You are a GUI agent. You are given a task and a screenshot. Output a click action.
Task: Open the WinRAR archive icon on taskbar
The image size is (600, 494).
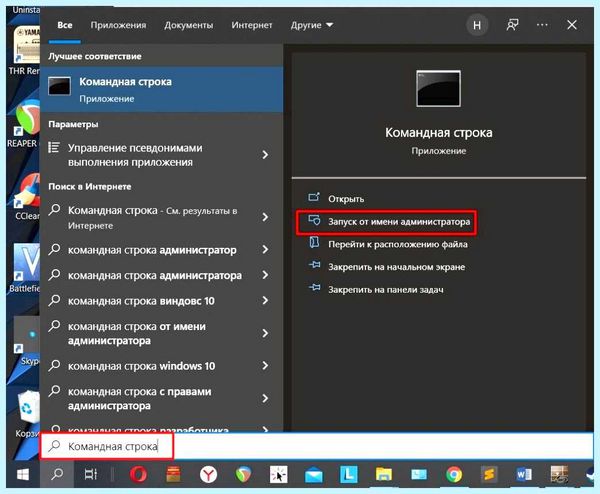point(173,475)
